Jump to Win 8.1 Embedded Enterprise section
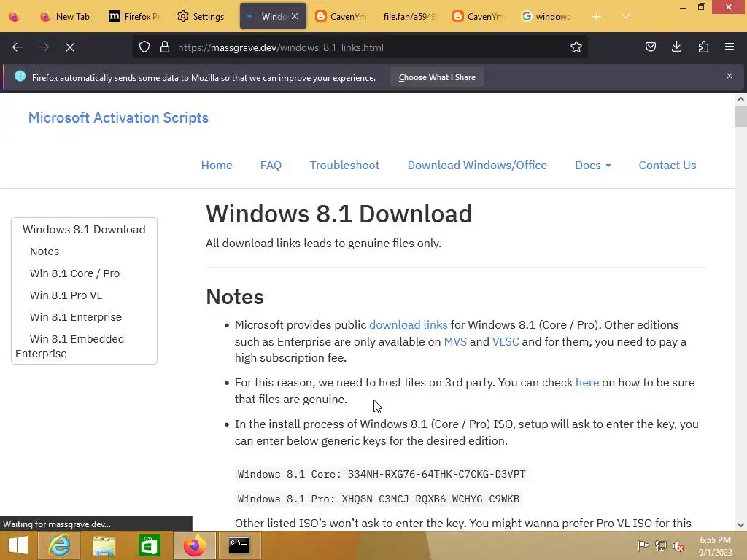The image size is (747, 560). [70, 346]
